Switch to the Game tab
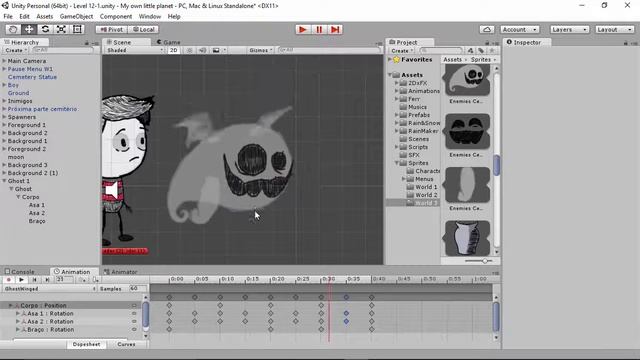 click(168, 42)
